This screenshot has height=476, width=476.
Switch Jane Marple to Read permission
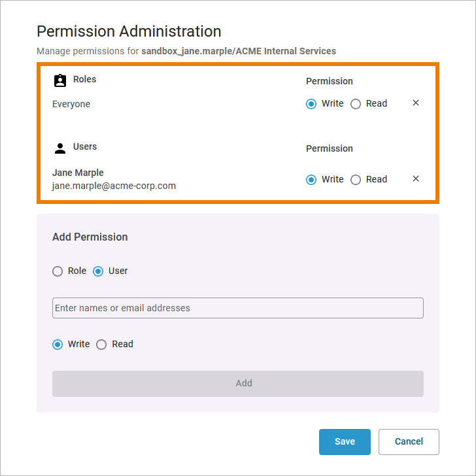(x=356, y=180)
